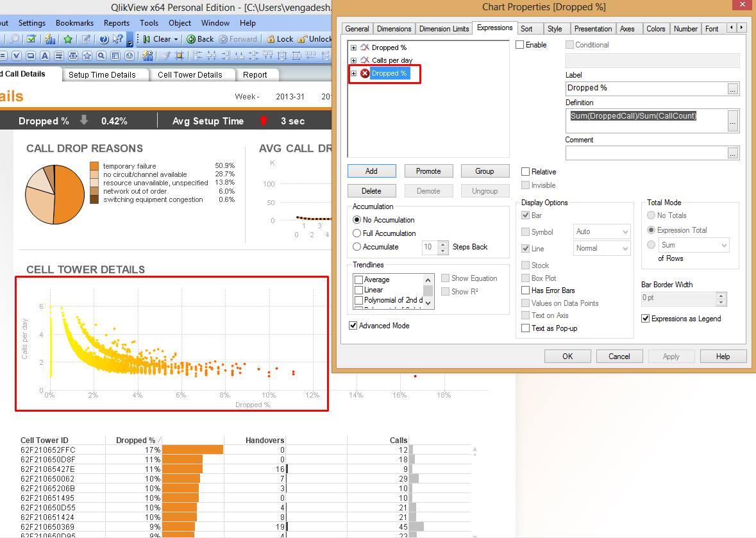Open Total Mode Sum dropdown
The width and height of the screenshot is (756, 538).
[x=724, y=246]
